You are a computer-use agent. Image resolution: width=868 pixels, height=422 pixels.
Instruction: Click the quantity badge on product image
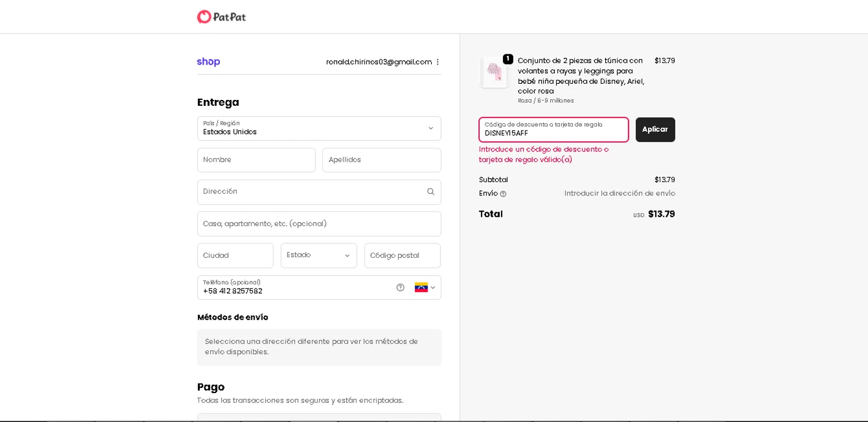tap(508, 59)
